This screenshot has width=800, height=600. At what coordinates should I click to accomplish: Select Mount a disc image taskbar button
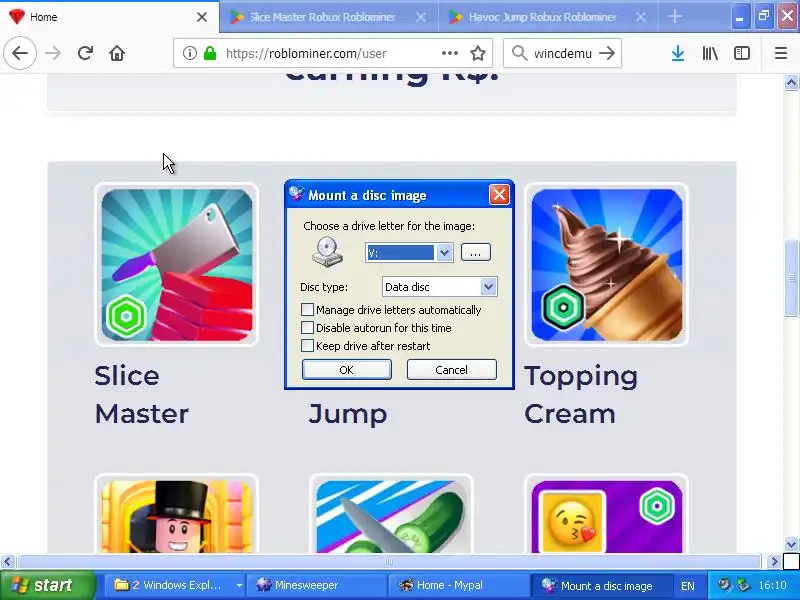point(600,585)
